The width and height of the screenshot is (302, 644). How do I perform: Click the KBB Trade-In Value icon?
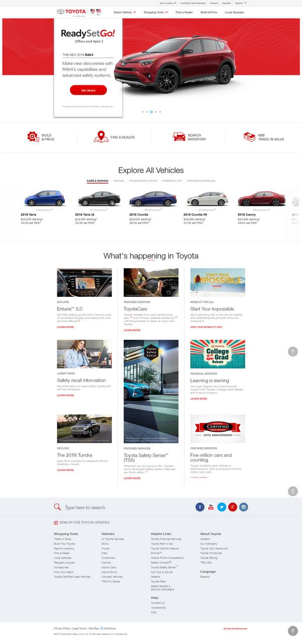click(x=249, y=137)
